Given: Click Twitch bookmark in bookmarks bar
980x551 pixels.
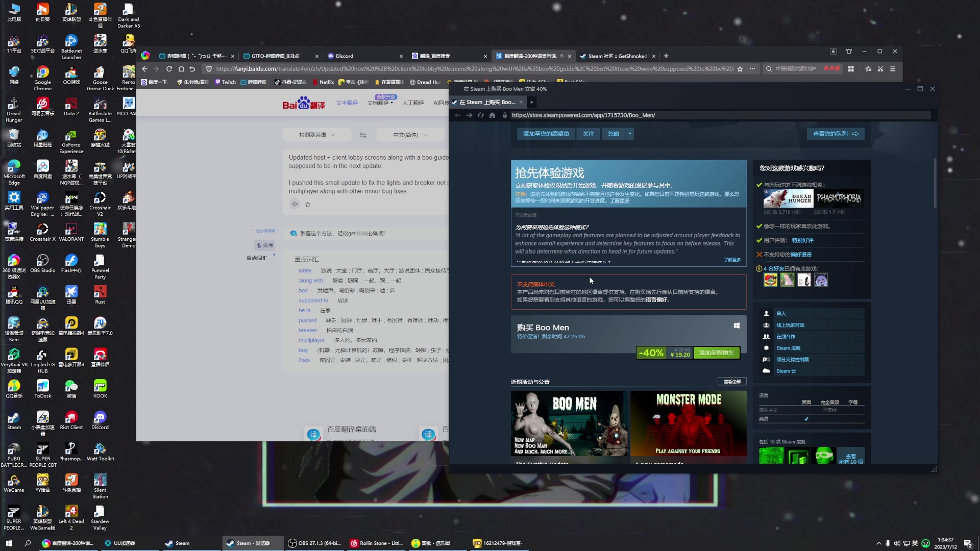Looking at the screenshot, I should (225, 82).
